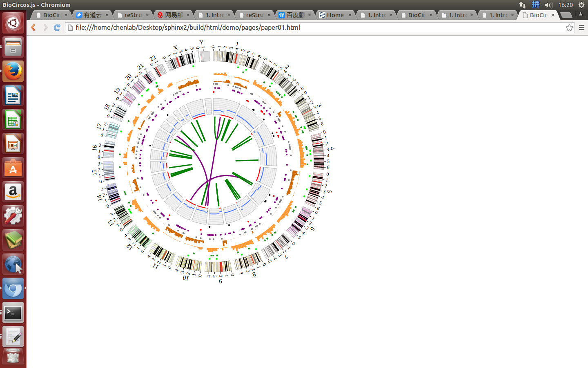This screenshot has width=588, height=368.
Task: Open LibreOffice Impress from launcher
Action: (x=13, y=144)
